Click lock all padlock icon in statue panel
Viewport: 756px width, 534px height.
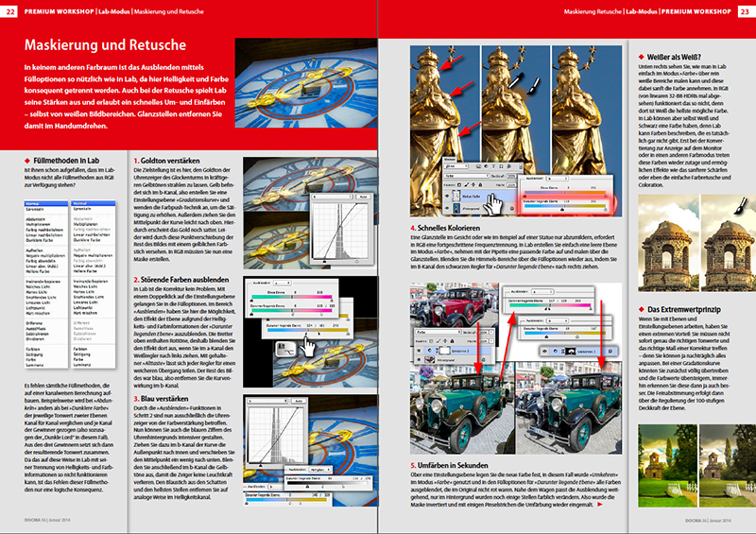pos(480,184)
